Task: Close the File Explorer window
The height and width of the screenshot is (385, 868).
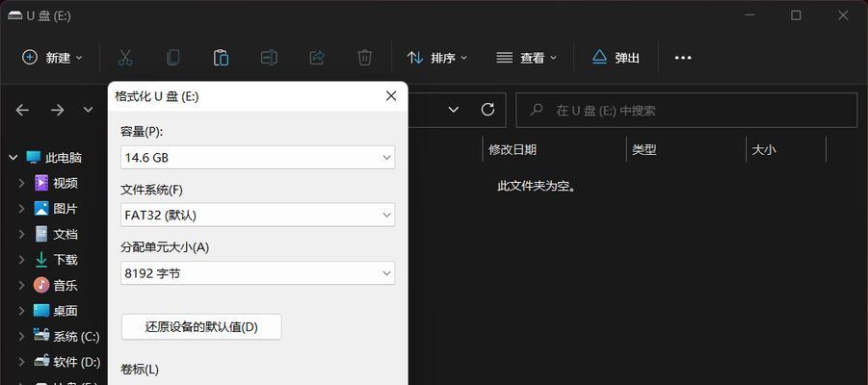Action: pos(843,15)
